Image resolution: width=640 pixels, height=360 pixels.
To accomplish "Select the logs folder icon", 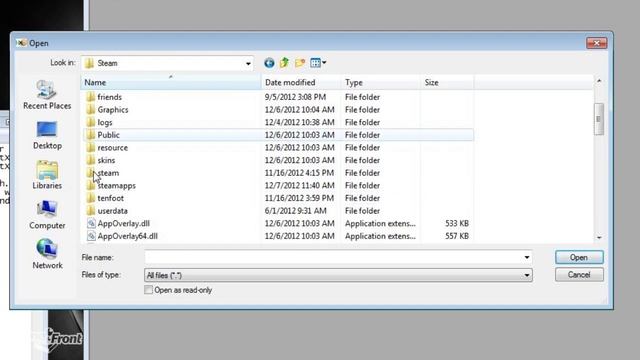I will (91, 122).
